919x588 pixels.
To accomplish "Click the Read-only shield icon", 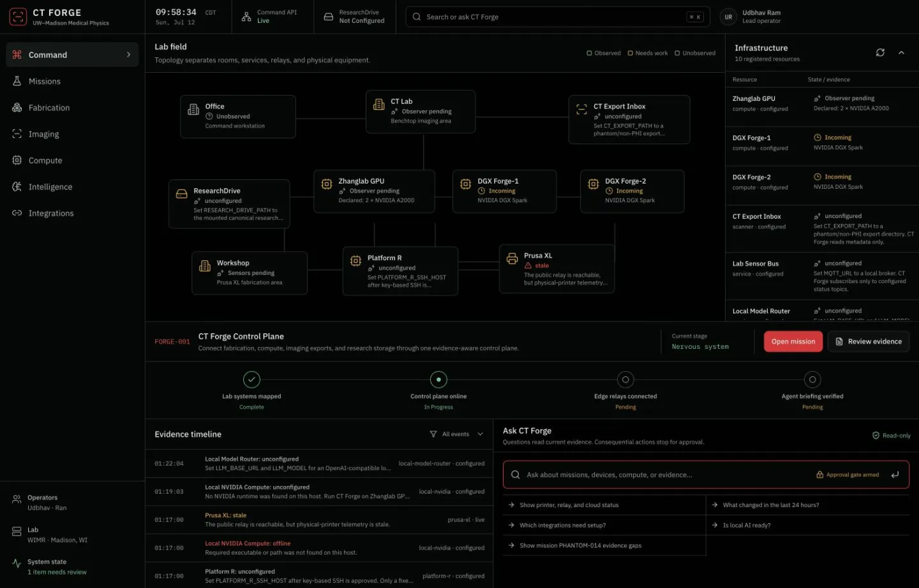I will coord(876,436).
